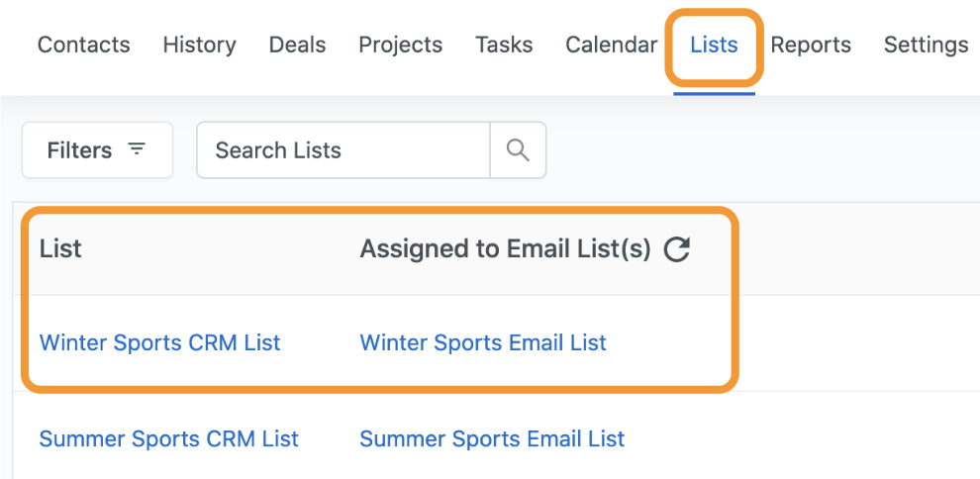Click the search magnifier icon
The width and height of the screenshot is (980, 479).
tap(518, 150)
